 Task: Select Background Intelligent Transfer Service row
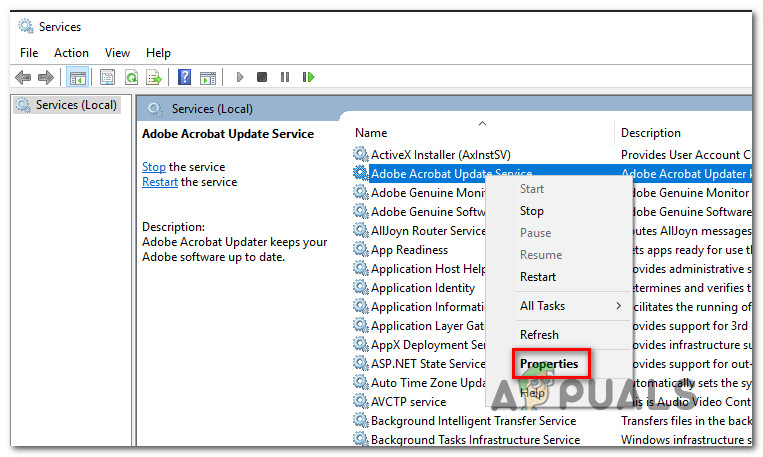473,420
